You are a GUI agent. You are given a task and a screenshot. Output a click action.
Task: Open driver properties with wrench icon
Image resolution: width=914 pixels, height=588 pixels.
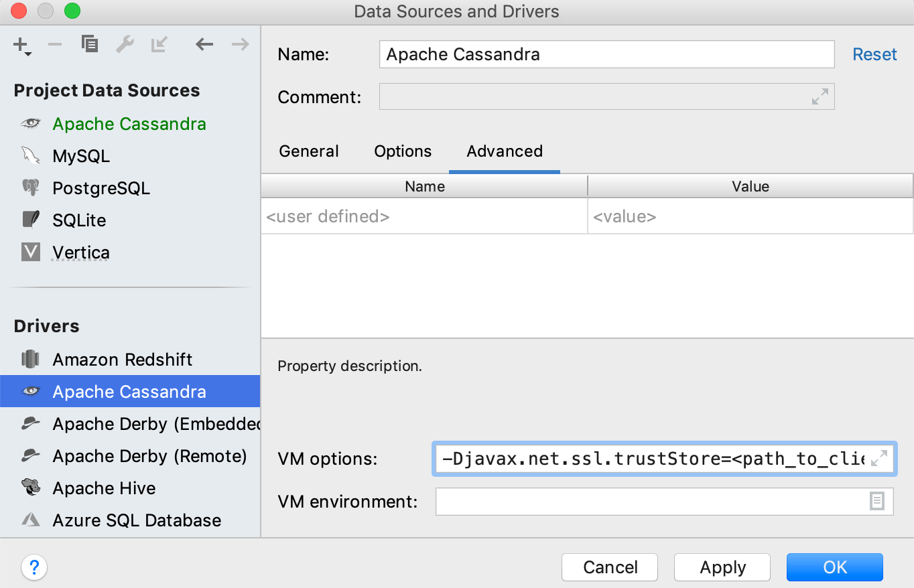(124, 44)
